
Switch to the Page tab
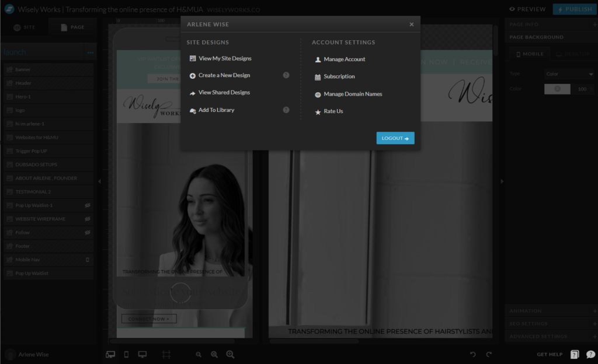click(72, 27)
